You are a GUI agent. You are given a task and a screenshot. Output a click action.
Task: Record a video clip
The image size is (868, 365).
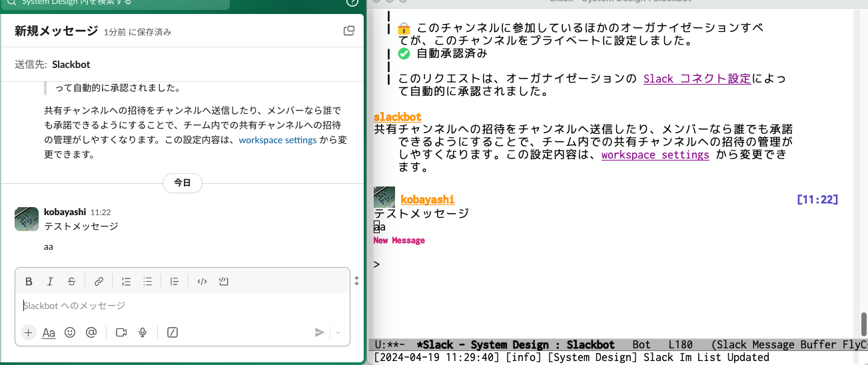tap(121, 332)
